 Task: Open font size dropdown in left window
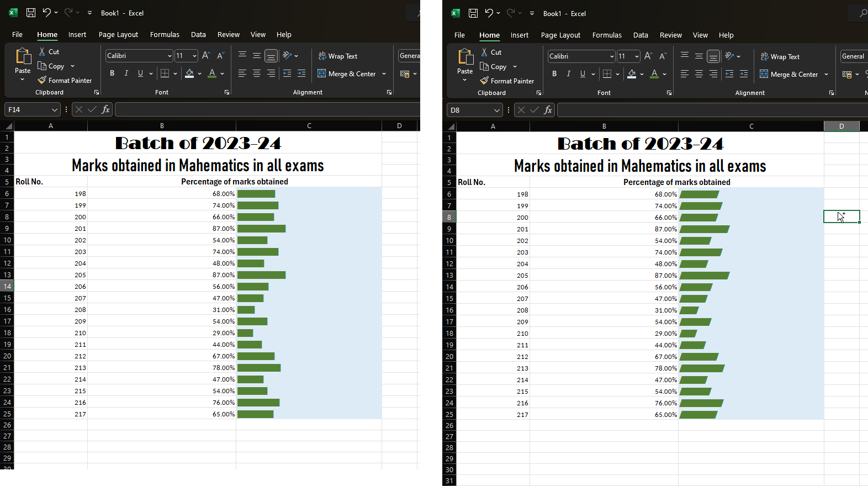click(x=194, y=56)
